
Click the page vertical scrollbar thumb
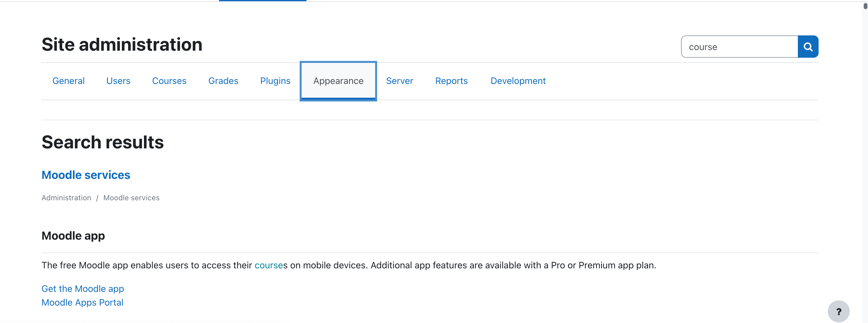pyautogui.click(x=865, y=6)
